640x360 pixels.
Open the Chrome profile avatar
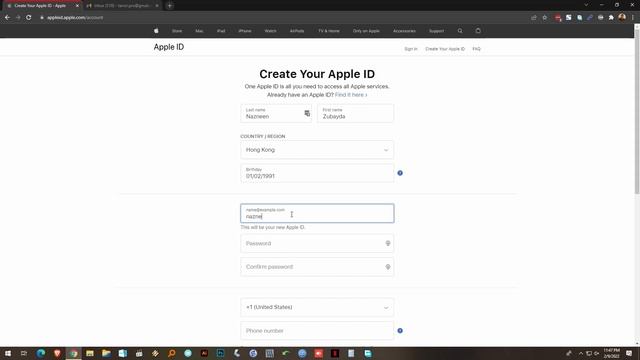point(622,17)
